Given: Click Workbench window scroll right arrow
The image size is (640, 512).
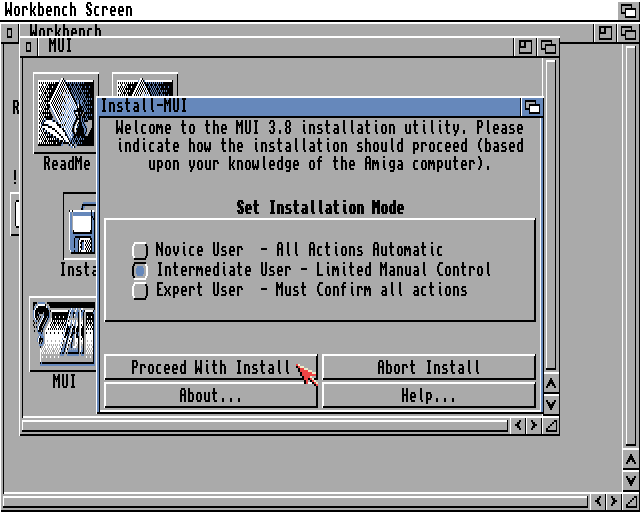Looking at the screenshot, I should pos(614,501).
